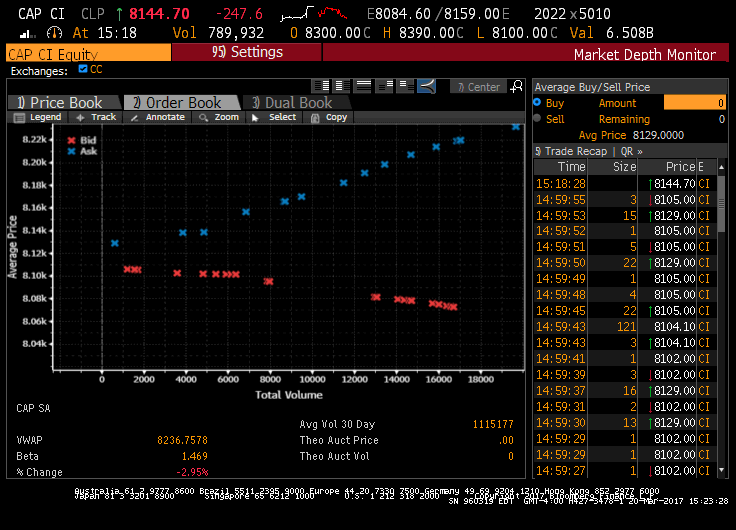Image resolution: width=736 pixels, height=530 pixels.
Task: Select the full-width rows layout icon
Action: point(364,86)
